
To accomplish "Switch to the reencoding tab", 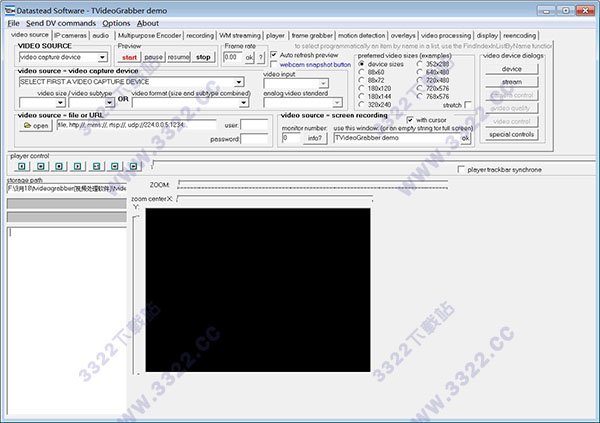I will pos(519,36).
